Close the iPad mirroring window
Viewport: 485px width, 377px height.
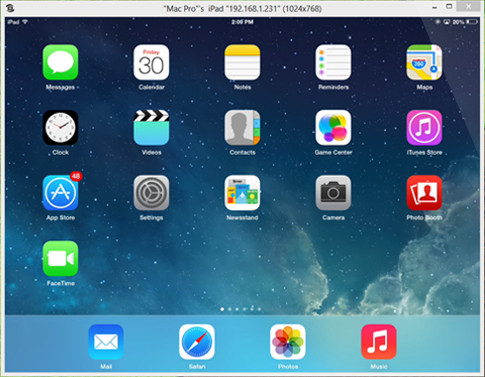click(469, 7)
